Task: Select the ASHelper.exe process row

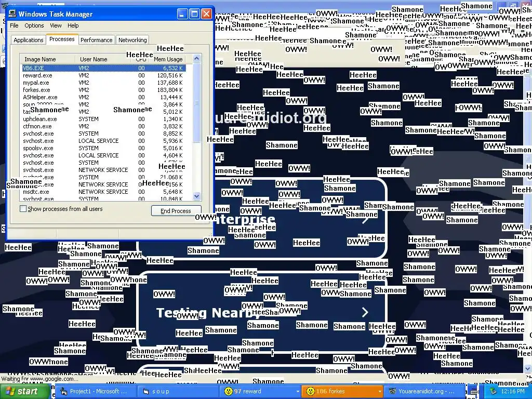Action: coord(103,97)
